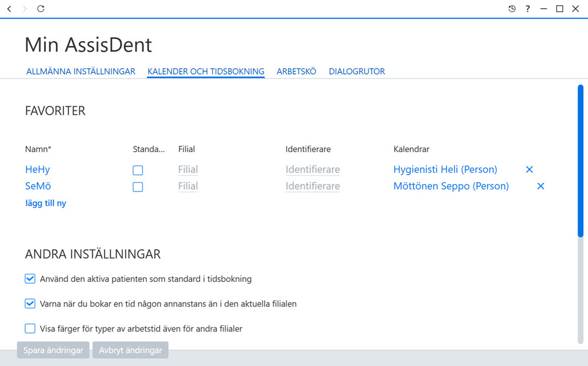Click the FAVORITER section heading

55,111
